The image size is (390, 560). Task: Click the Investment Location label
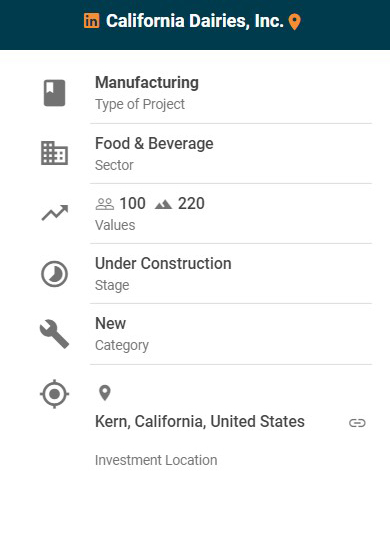156,460
